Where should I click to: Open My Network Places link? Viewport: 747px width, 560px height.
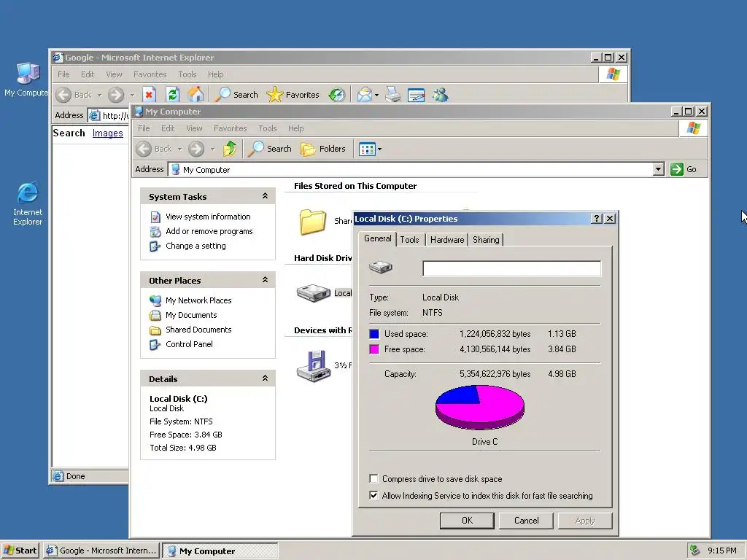[x=198, y=300]
